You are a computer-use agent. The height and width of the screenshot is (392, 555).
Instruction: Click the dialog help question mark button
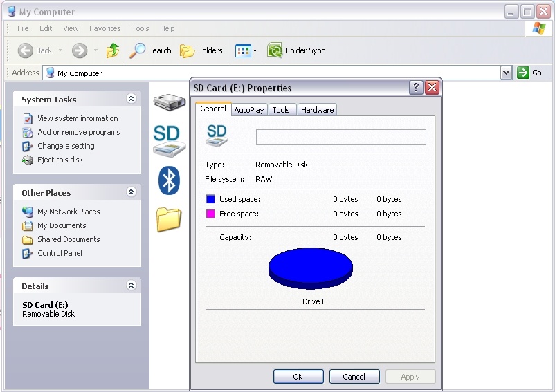click(416, 87)
